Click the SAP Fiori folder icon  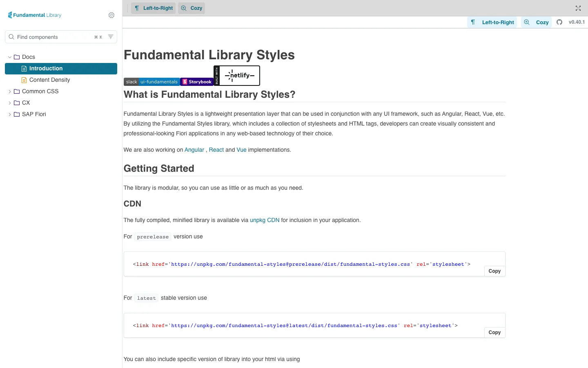pyautogui.click(x=17, y=114)
